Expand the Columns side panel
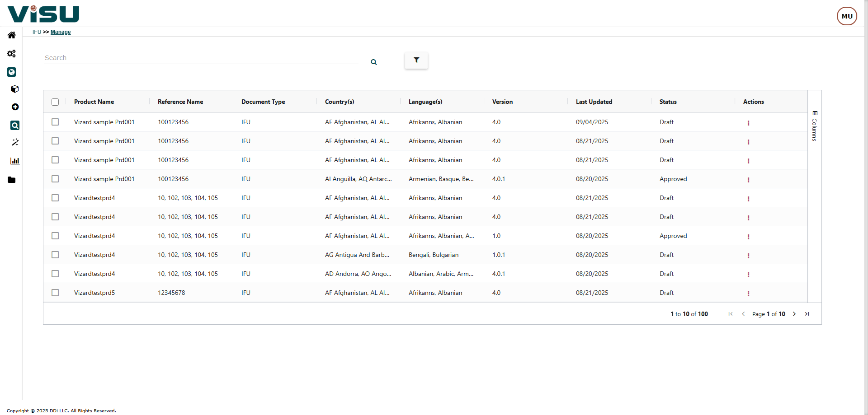This screenshot has height=415, width=868. [x=814, y=126]
